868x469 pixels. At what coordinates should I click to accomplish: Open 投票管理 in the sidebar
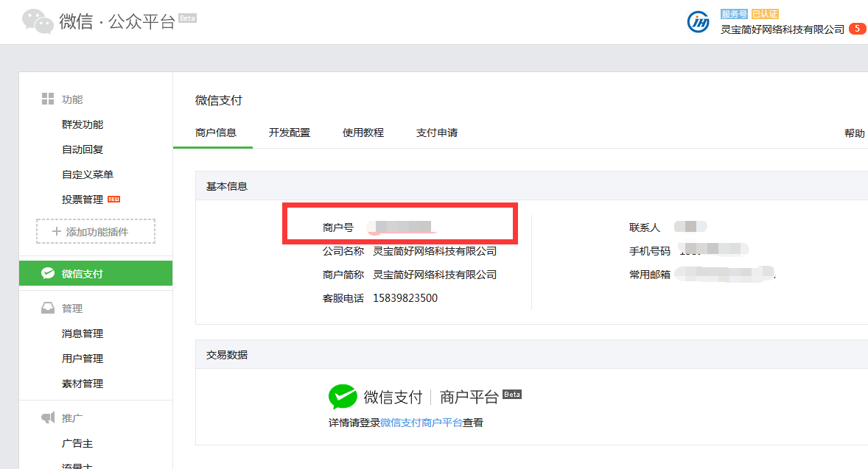coord(83,200)
